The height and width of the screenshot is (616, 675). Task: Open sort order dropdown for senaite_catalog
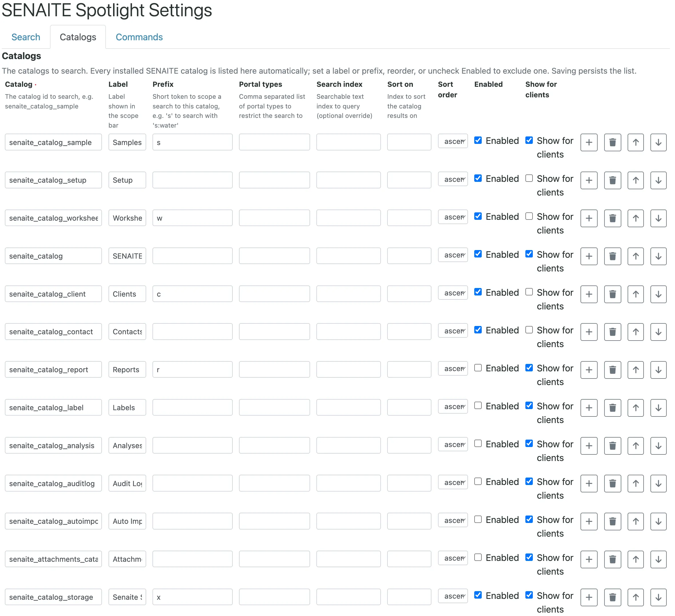(x=453, y=255)
